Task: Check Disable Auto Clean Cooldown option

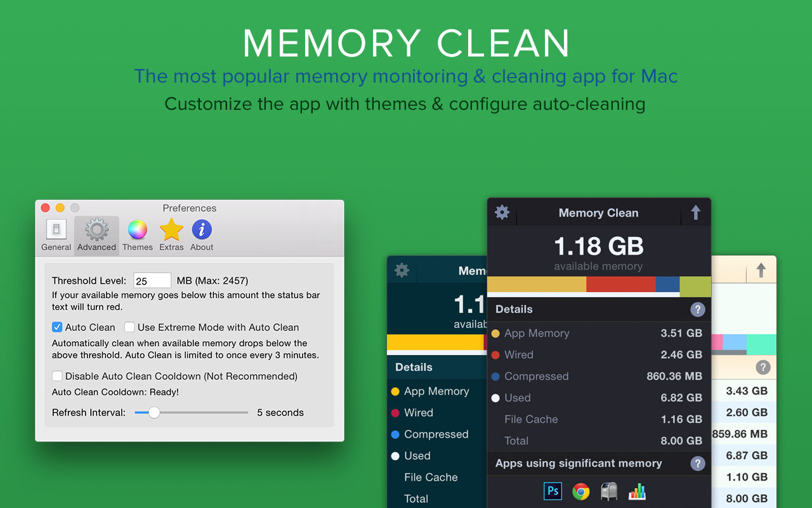Action: click(57, 377)
